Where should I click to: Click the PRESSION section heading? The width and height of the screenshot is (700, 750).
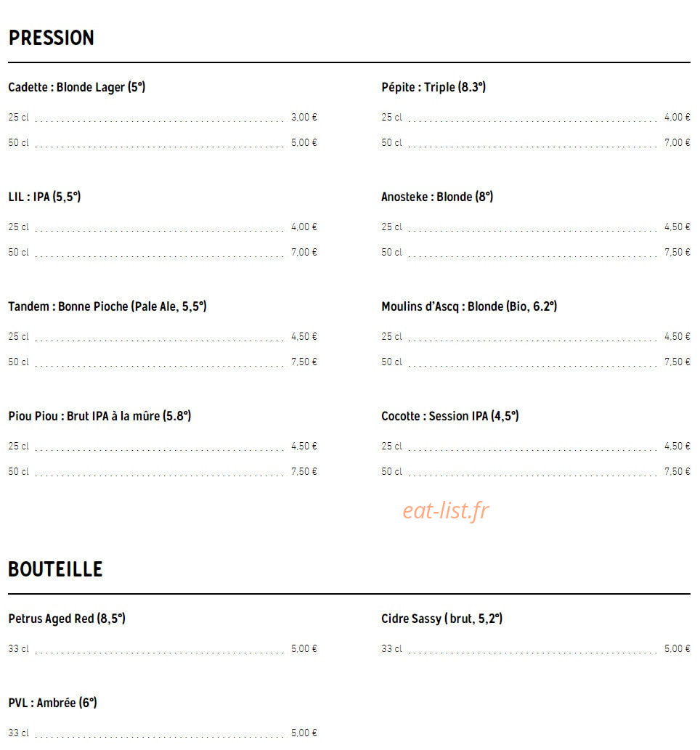(x=52, y=38)
